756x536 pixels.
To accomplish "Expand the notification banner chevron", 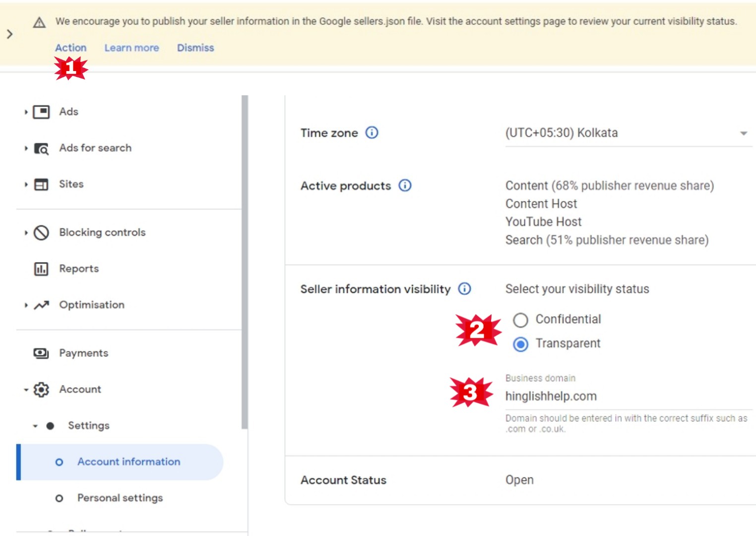I will (x=9, y=34).
